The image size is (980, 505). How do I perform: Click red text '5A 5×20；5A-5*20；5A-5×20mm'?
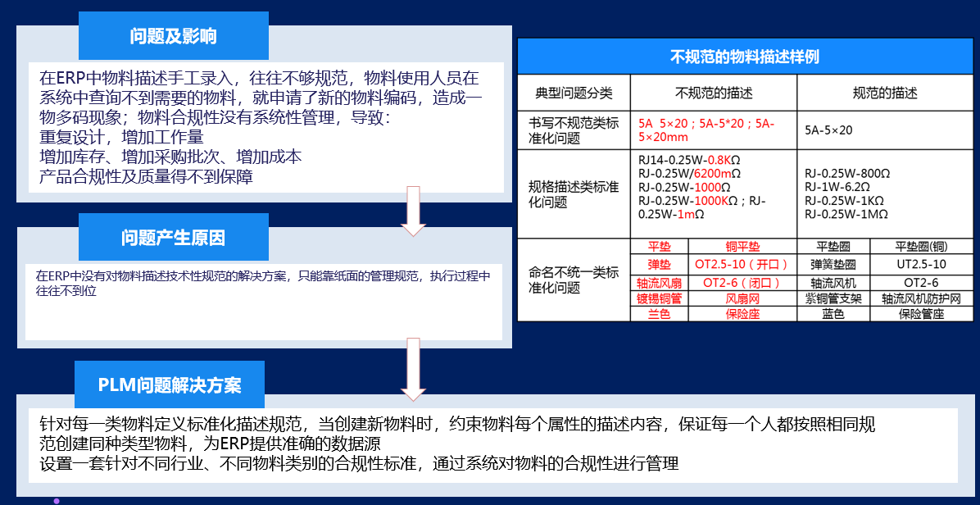pyautogui.click(x=707, y=130)
